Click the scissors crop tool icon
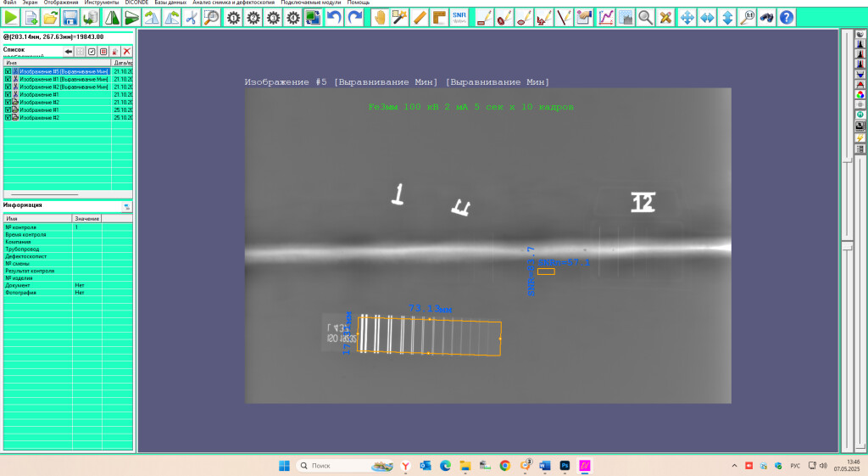The width and height of the screenshot is (868, 476). (192, 17)
